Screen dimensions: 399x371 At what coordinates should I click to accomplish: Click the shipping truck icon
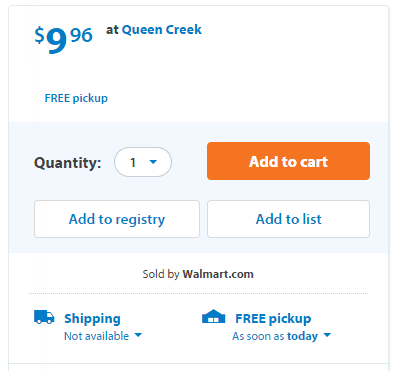(44, 317)
